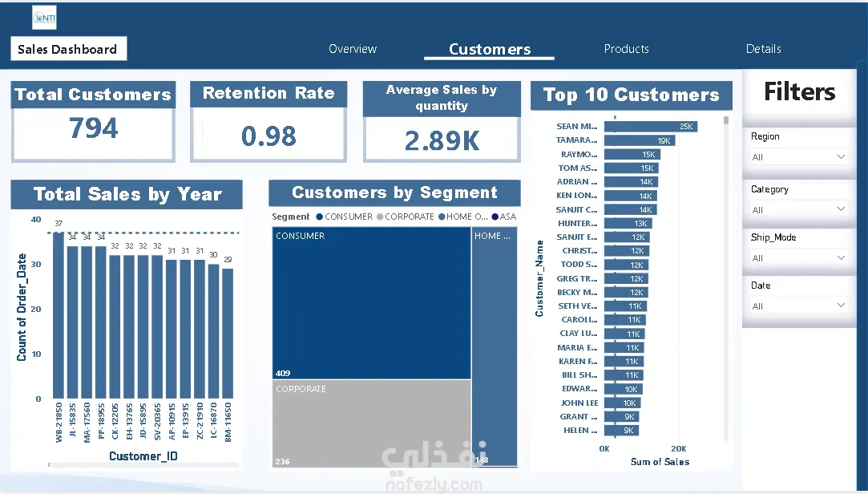Expand the Category filter dropdown
Image resolution: width=868 pixels, height=494 pixels.
pyautogui.click(x=798, y=210)
